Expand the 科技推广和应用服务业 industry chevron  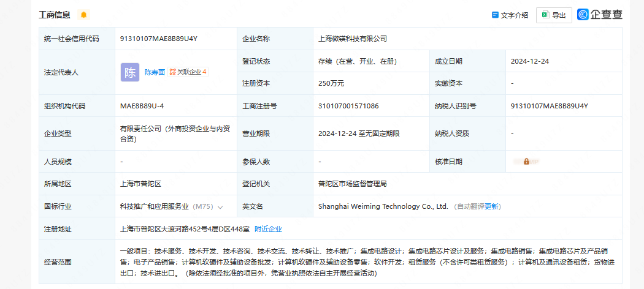point(220,207)
